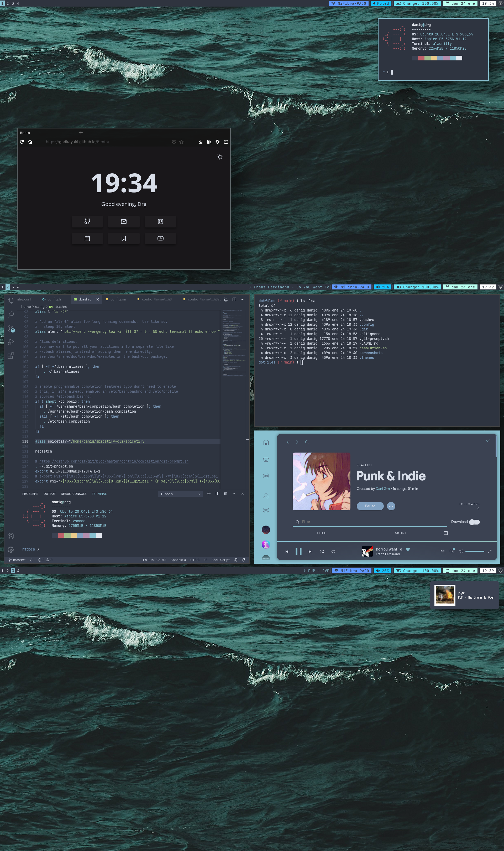This screenshot has width=504, height=851.
Task: Open the playlist more options ellipsis button
Action: (391, 506)
